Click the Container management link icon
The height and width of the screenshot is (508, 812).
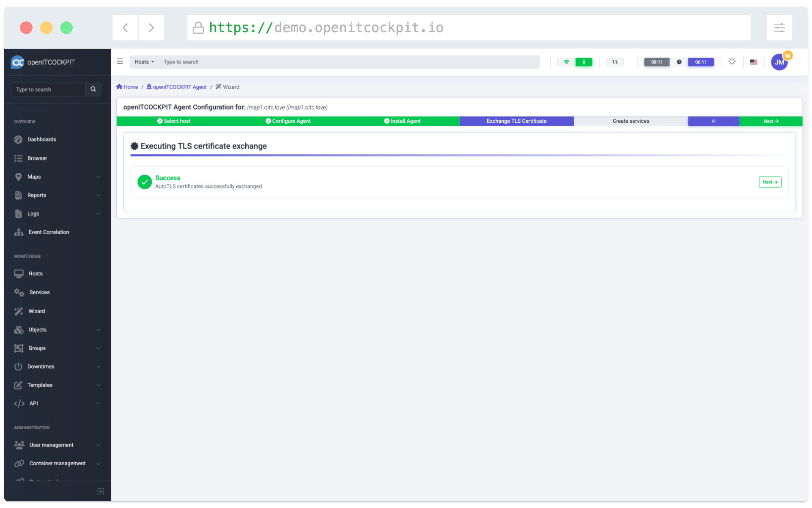tap(19, 464)
